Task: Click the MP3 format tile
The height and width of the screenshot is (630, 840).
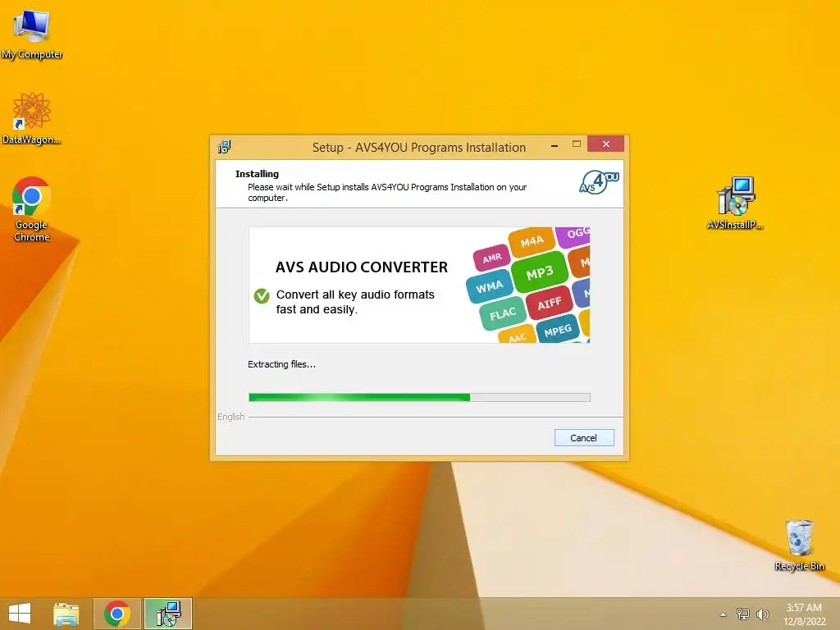Action: tap(540, 273)
